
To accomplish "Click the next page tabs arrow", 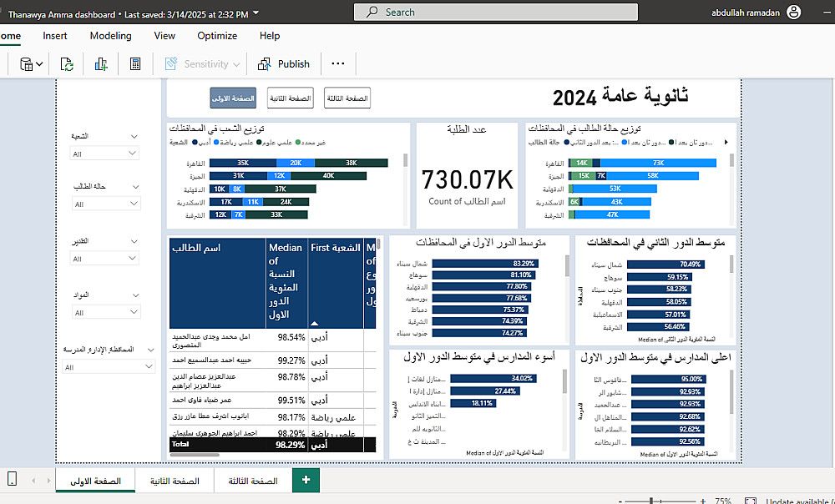I will 48,481.
